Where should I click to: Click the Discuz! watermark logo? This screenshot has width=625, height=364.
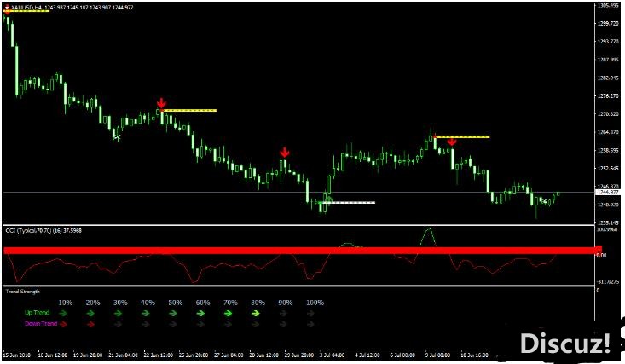(x=565, y=343)
